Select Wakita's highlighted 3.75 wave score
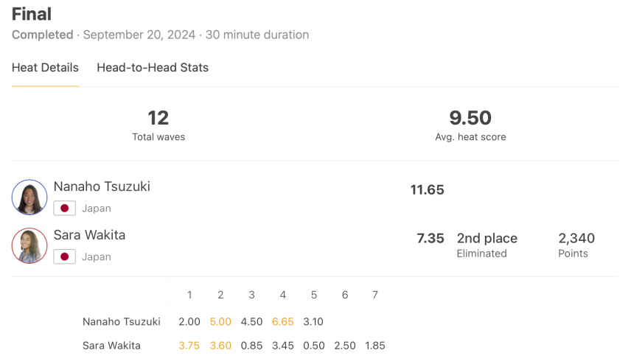 pyautogui.click(x=189, y=346)
